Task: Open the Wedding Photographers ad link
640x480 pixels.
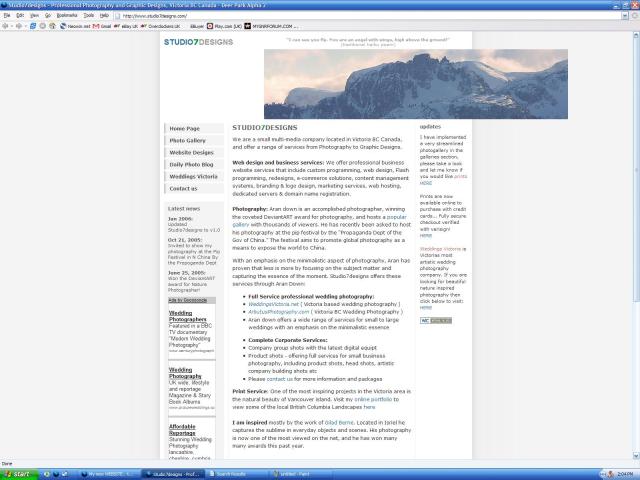Action: pos(188,316)
